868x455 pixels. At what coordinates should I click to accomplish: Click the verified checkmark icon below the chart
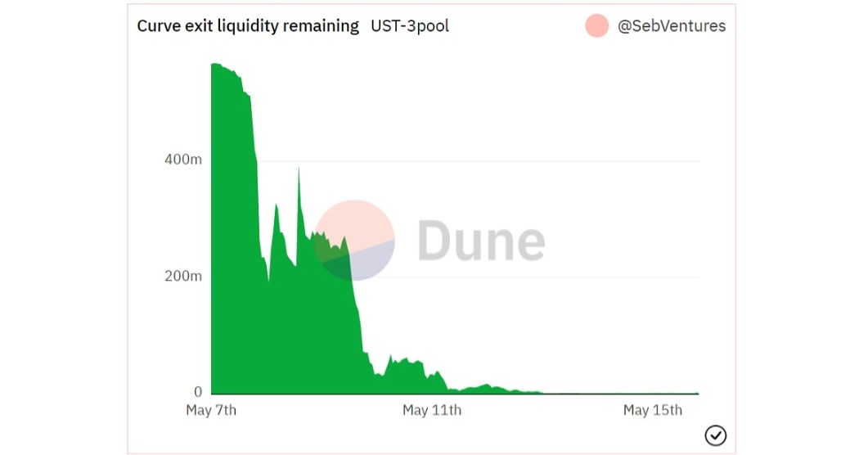[x=716, y=435]
